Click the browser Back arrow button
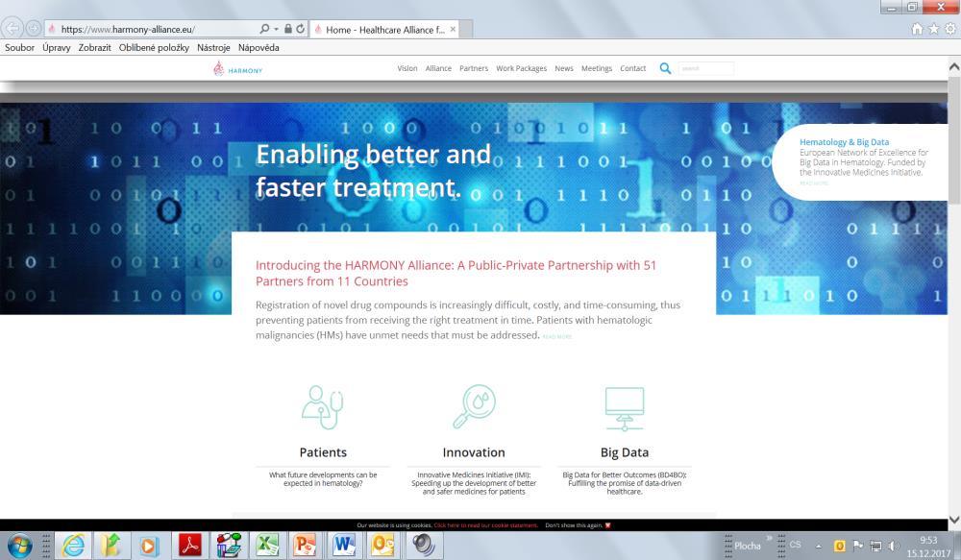 12,28
